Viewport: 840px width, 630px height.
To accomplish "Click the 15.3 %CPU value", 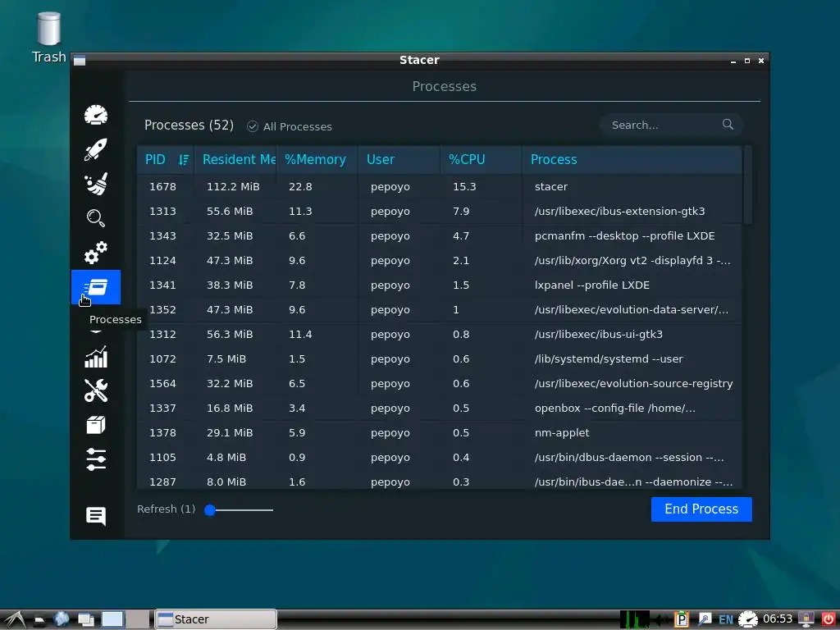I will click(x=464, y=186).
